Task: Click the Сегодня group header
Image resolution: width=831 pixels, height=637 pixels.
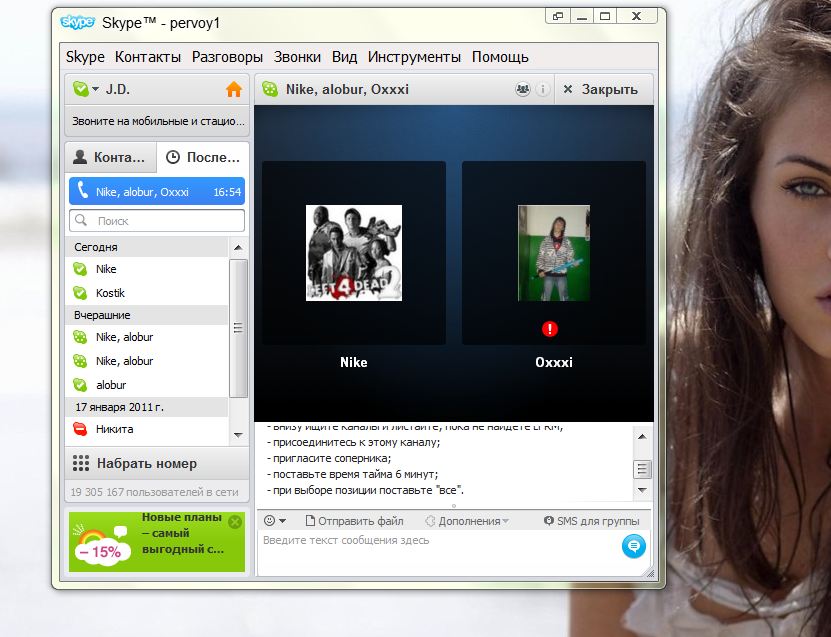Action: [x=147, y=247]
